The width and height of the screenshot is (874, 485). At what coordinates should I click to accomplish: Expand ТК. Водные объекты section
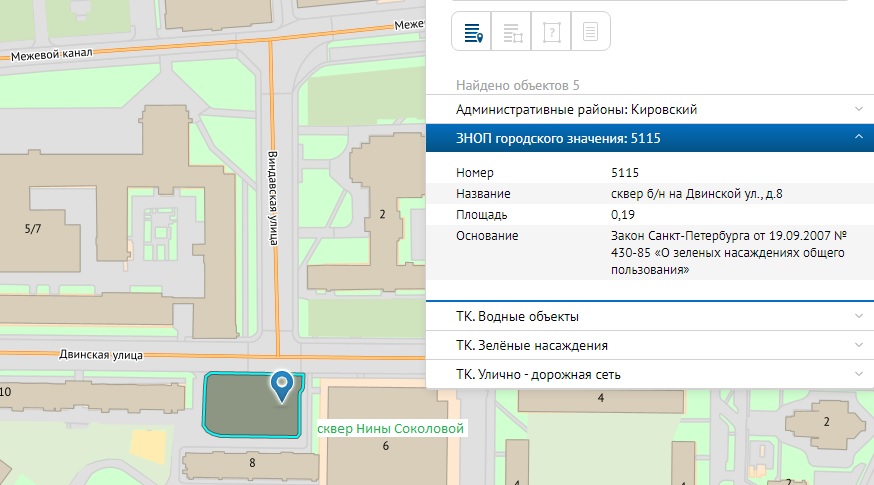click(x=649, y=316)
